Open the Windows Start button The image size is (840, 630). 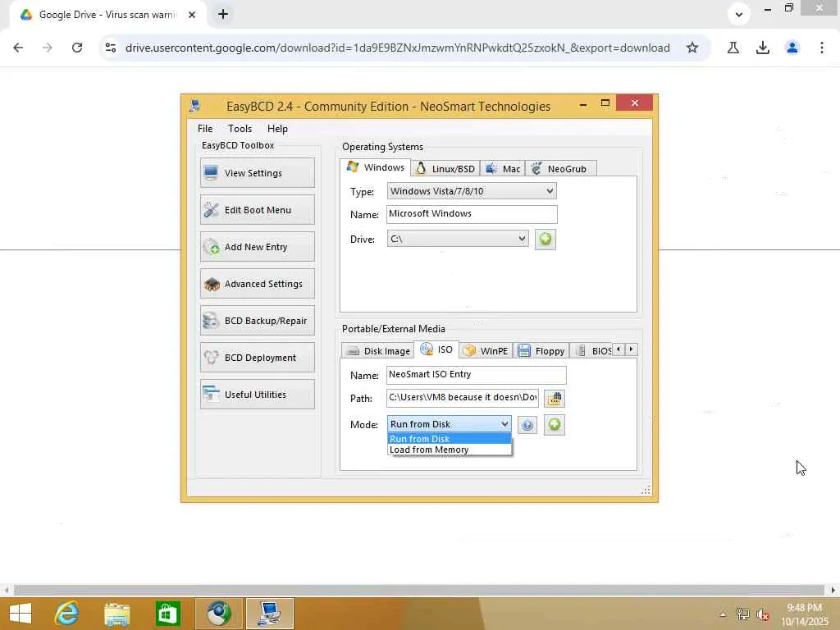pyautogui.click(x=21, y=614)
